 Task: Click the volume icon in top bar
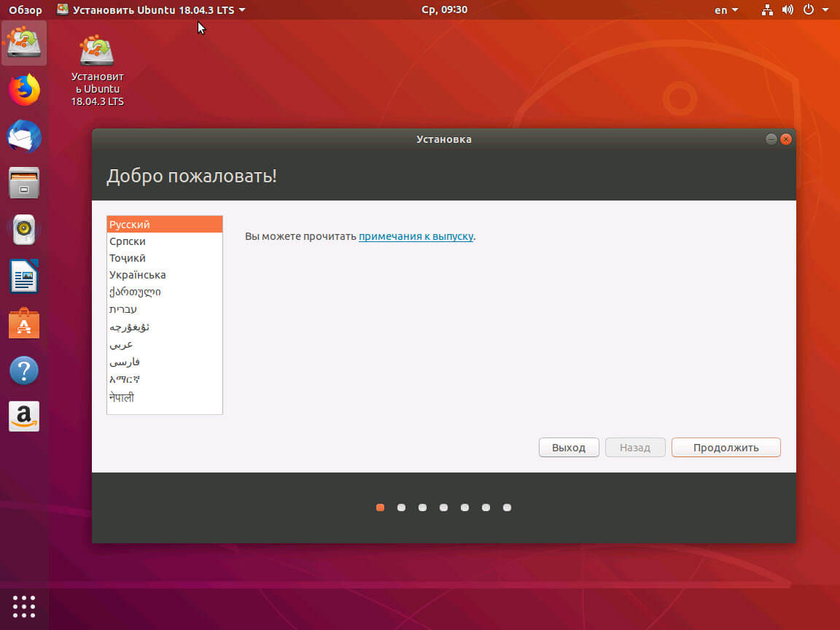(787, 9)
